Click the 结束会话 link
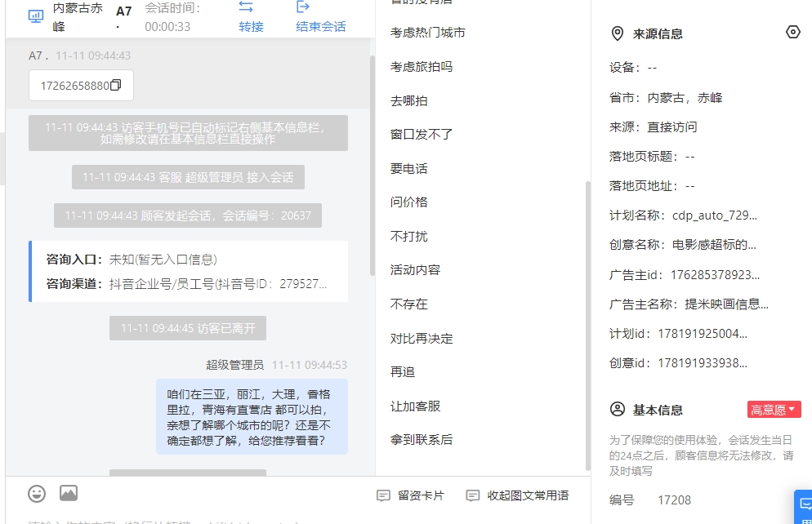 pyautogui.click(x=320, y=26)
